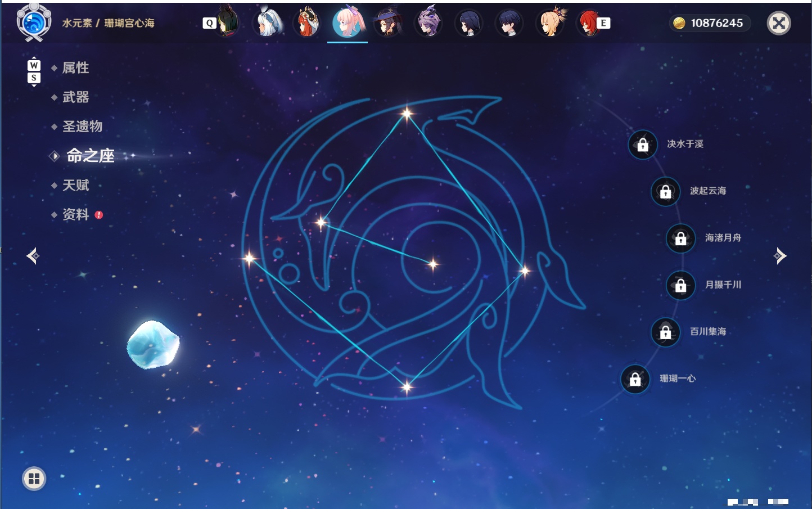Select the Mona avatar wearing a witch hat
Screen dimensions: 812x509
tap(388, 22)
